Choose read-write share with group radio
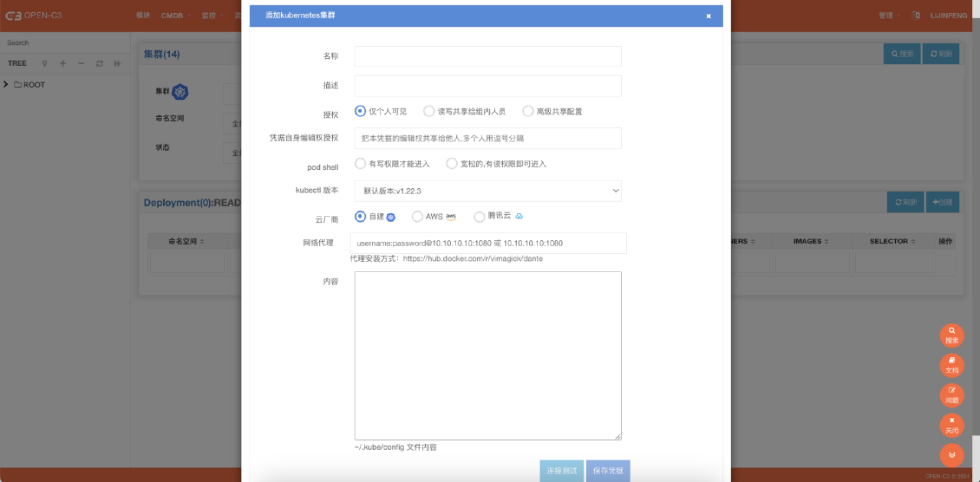Screen dimensions: 980x482 pos(429,111)
